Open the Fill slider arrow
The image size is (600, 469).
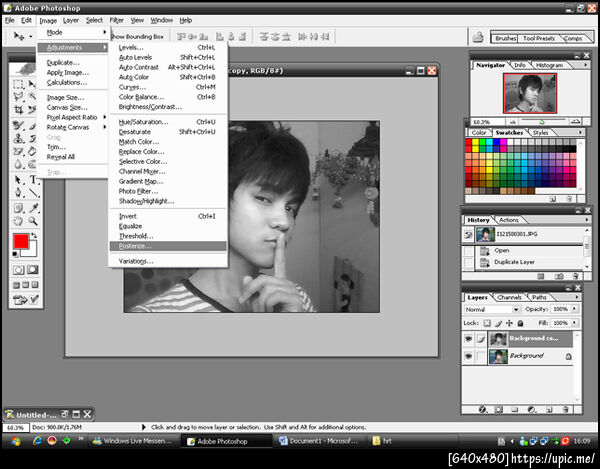pyautogui.click(x=574, y=323)
